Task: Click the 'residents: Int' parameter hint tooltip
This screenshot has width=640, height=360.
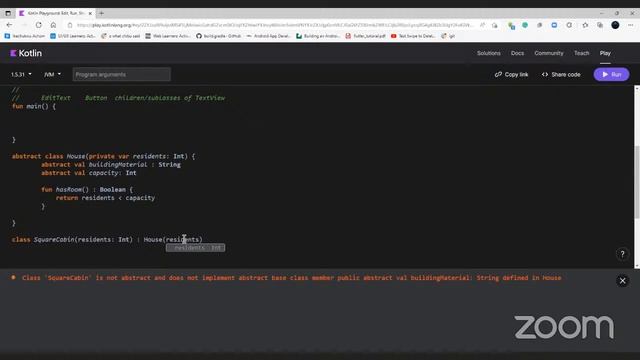Action: click(x=195, y=248)
